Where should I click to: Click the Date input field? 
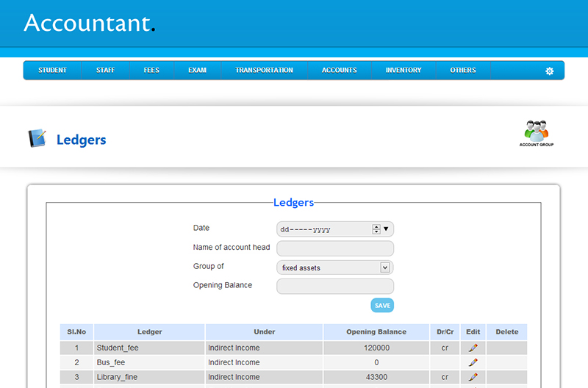coord(323,229)
